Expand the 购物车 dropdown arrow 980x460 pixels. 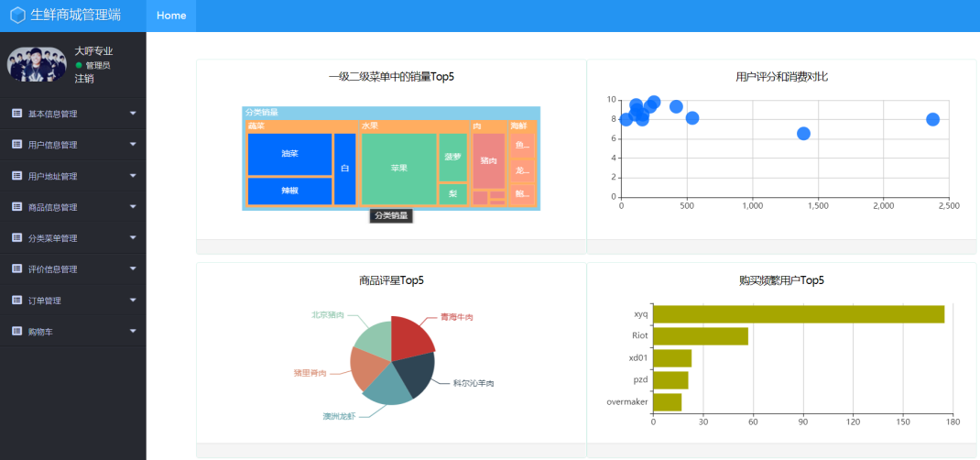[x=133, y=331]
